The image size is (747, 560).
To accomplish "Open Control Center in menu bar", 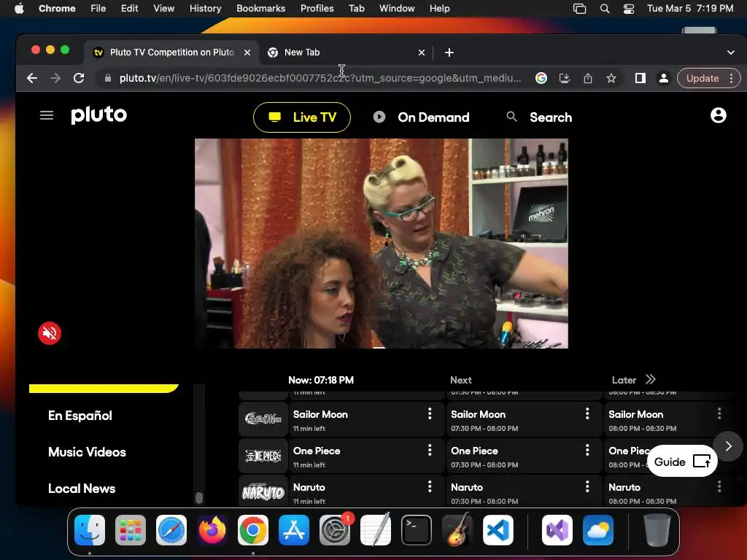I will [629, 8].
